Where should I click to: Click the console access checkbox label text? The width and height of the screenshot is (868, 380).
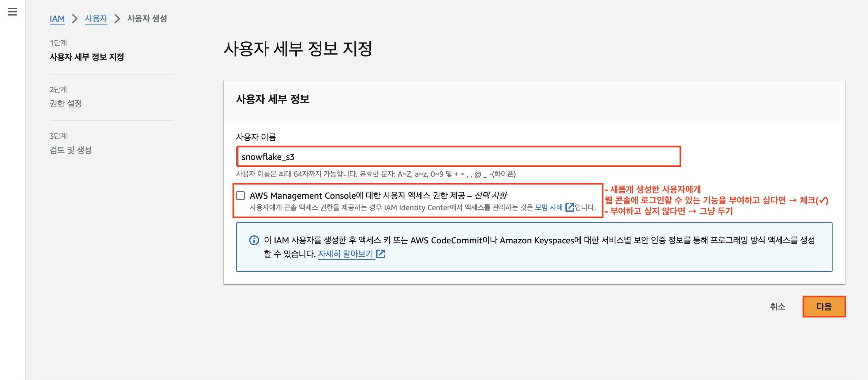[x=377, y=196]
